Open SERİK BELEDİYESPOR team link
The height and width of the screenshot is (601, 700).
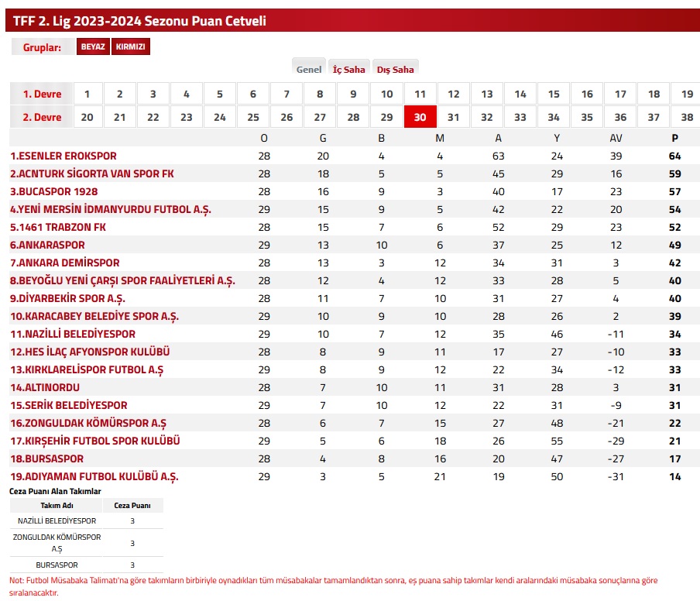click(69, 405)
